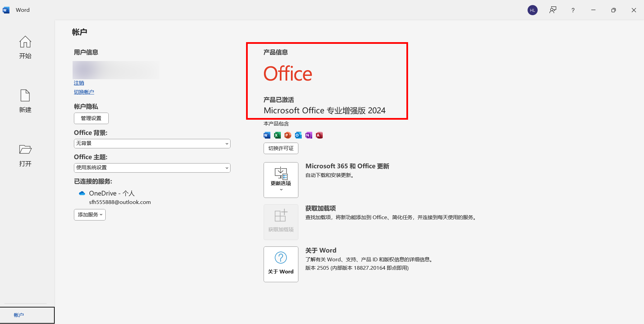Open the 添加服务 dropdown button
644x324 pixels.
coord(90,215)
